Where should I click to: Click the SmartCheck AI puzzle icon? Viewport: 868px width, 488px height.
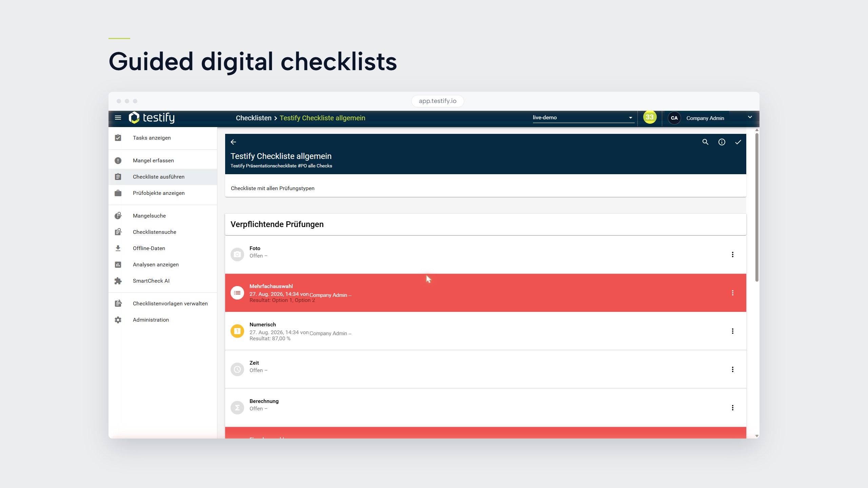click(118, 281)
